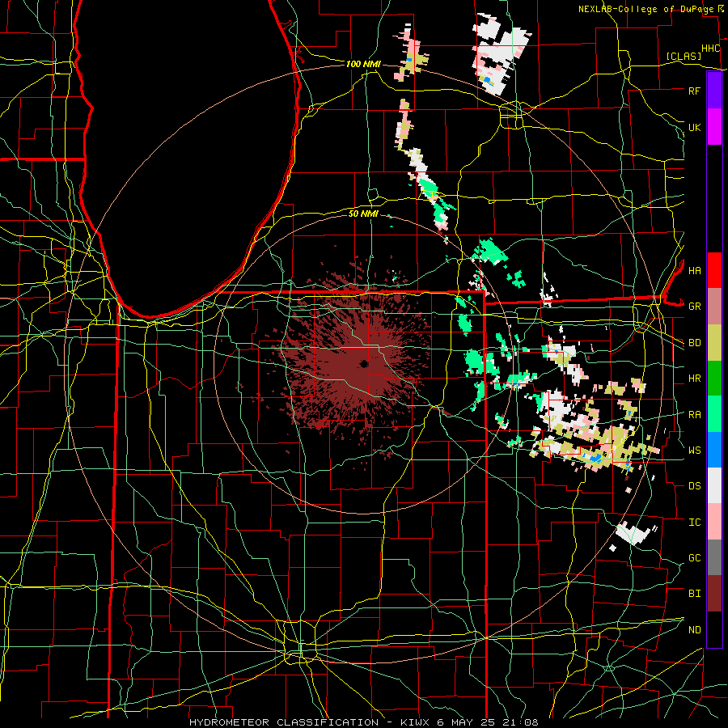Click the 'DS' legend label
This screenshot has width=728, height=728.
tap(694, 486)
